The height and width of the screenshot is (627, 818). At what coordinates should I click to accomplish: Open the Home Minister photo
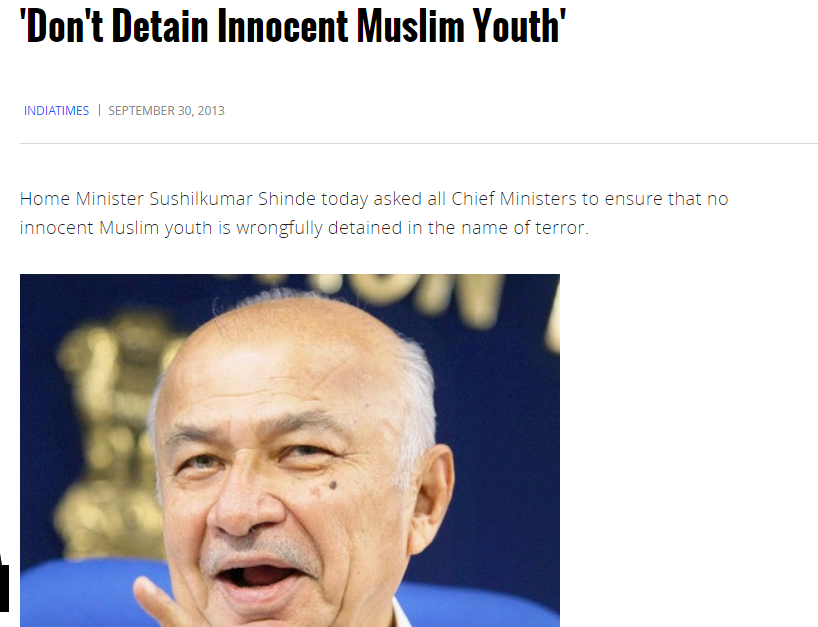click(290, 450)
